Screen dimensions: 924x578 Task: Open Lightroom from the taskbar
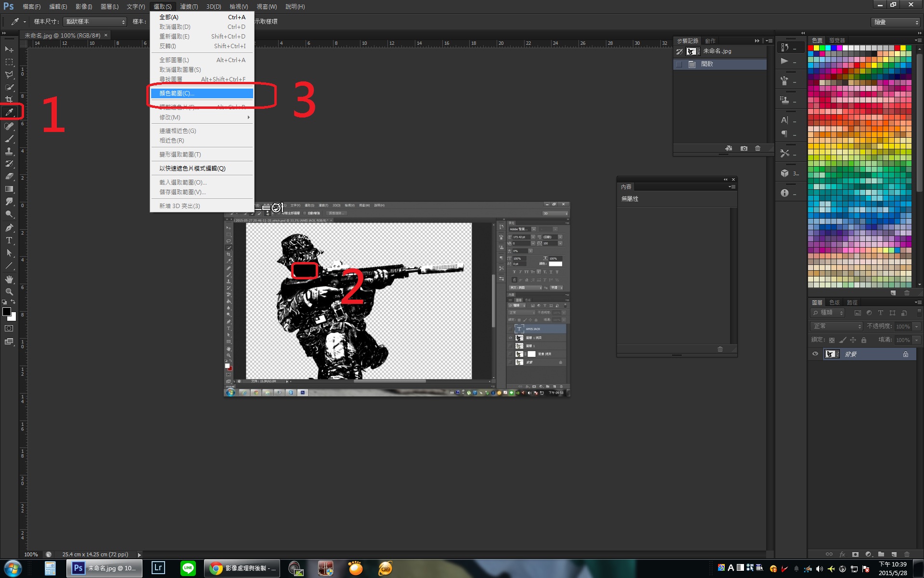[x=158, y=568]
